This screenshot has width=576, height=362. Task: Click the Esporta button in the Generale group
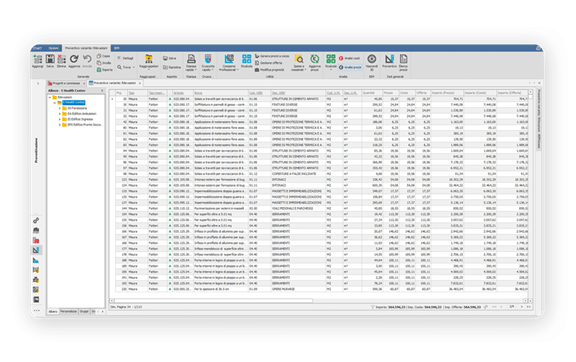point(105,69)
